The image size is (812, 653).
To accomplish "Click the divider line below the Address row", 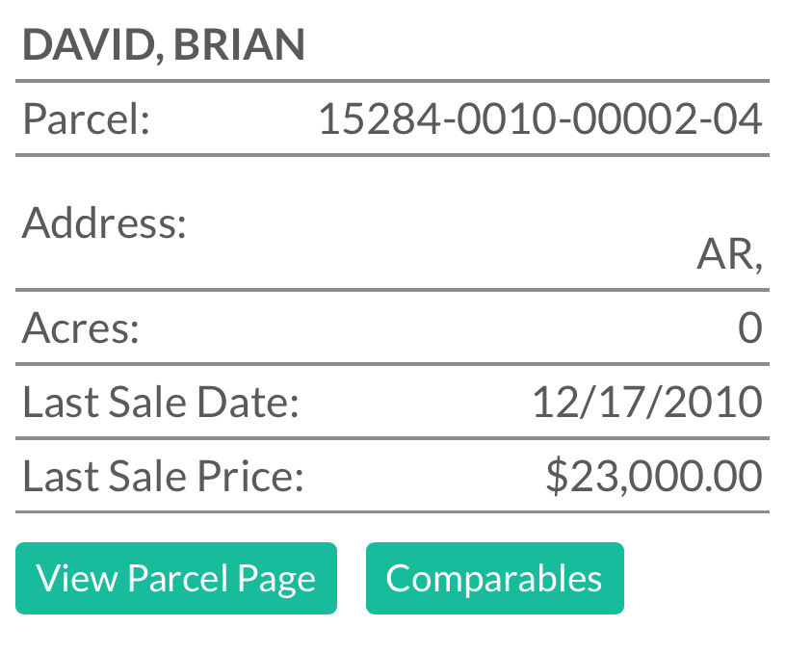I will coord(392,289).
